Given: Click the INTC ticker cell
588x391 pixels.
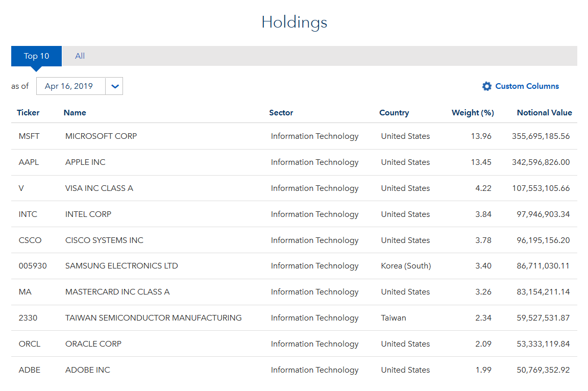Looking at the screenshot, I should coord(28,214).
